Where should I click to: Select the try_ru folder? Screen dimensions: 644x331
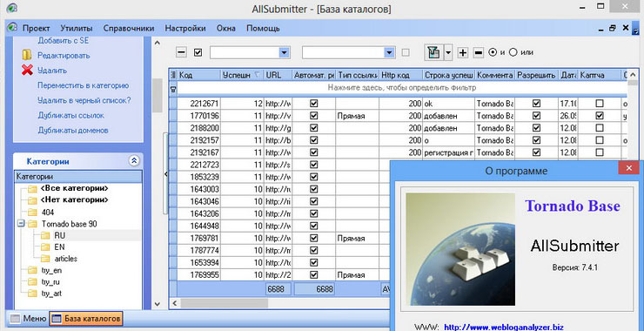pos(51,282)
